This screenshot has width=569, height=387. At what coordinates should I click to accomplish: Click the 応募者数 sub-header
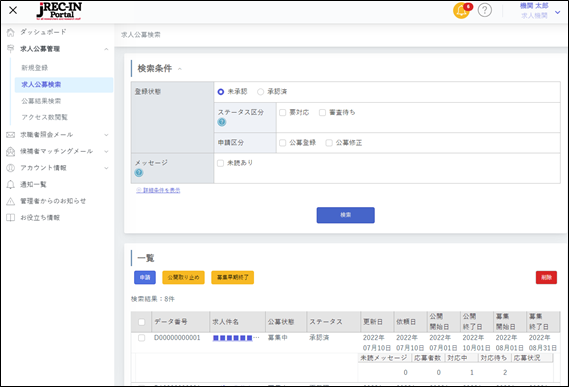(x=427, y=358)
